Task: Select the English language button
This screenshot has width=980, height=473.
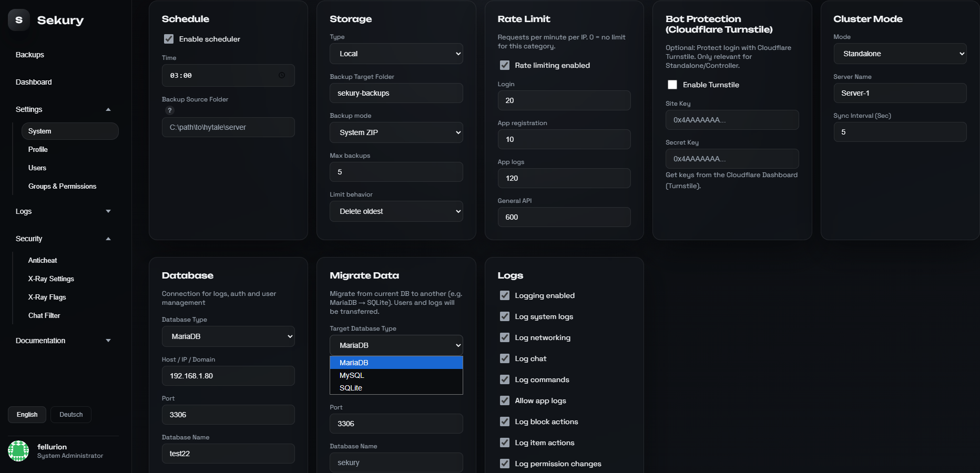Action: (x=27, y=415)
